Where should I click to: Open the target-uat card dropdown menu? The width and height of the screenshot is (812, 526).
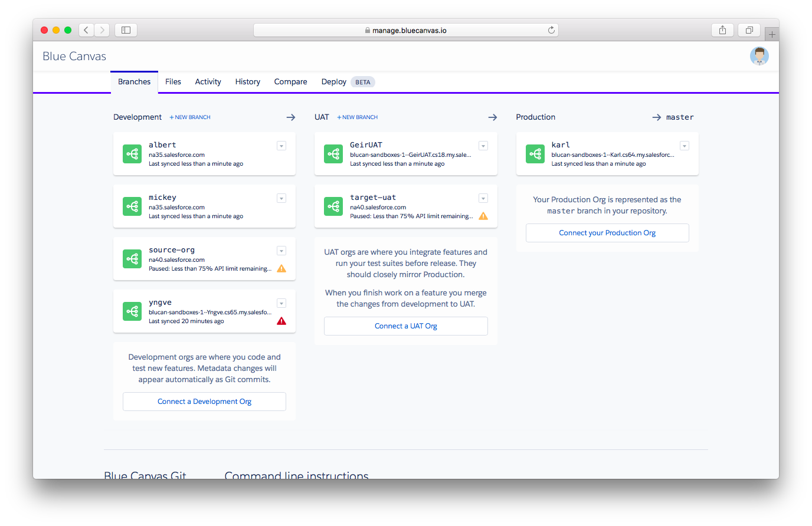pyautogui.click(x=483, y=198)
